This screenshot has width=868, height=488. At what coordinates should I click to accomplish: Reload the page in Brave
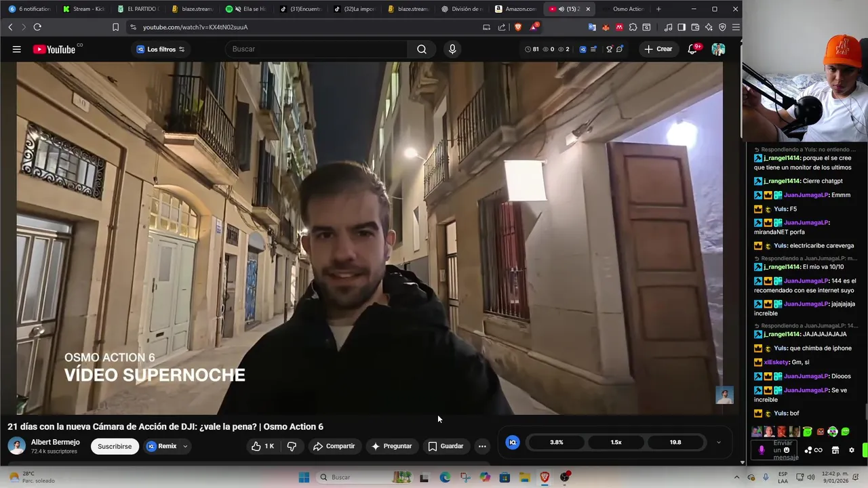[x=37, y=27]
